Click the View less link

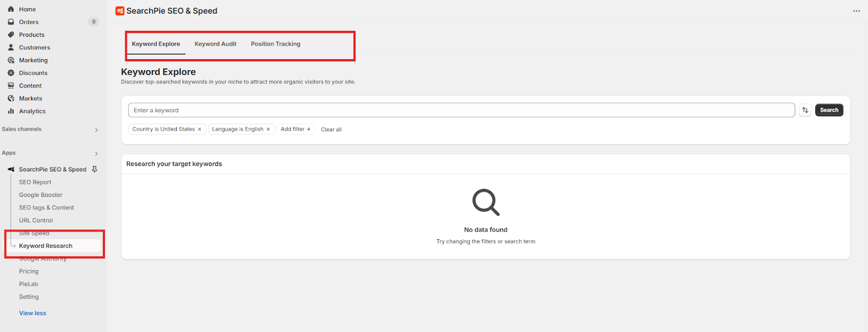(x=33, y=313)
